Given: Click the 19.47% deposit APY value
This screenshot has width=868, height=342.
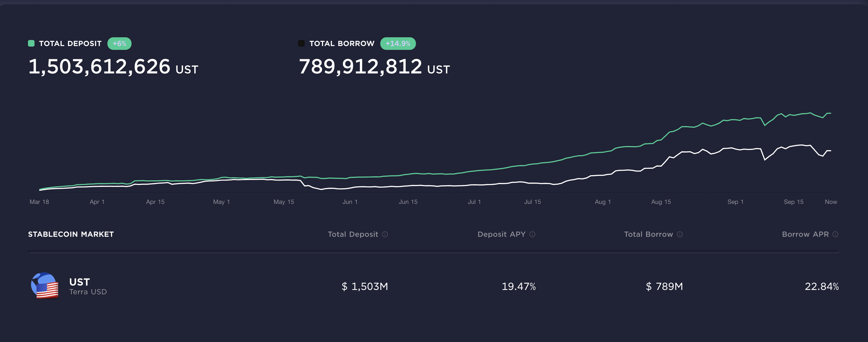Looking at the screenshot, I should [x=518, y=286].
